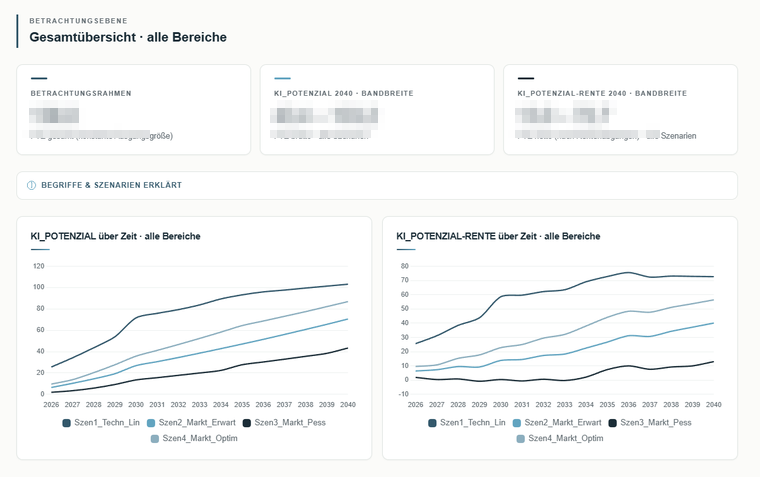Viewport: 760px width, 477px height.
Task: Click the 2040 axis label in the KI_POTENZIAL chart
Action: 348,404
